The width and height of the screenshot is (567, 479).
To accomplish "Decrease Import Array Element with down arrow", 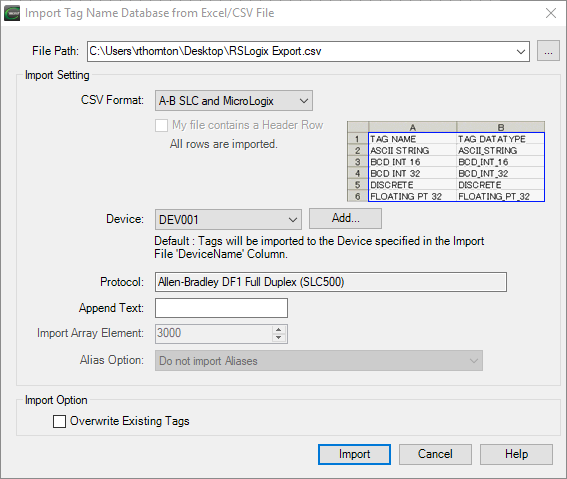I will pos(278,338).
